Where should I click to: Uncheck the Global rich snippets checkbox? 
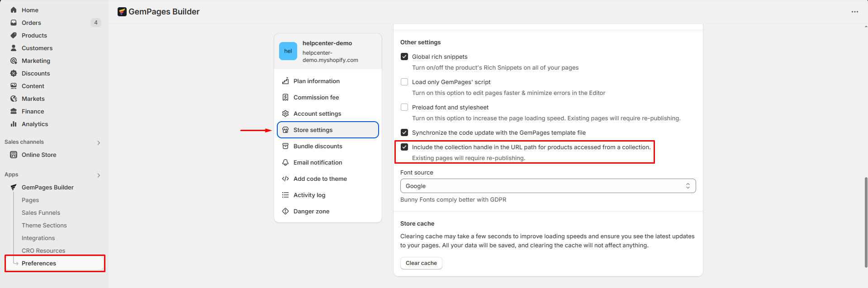point(404,57)
